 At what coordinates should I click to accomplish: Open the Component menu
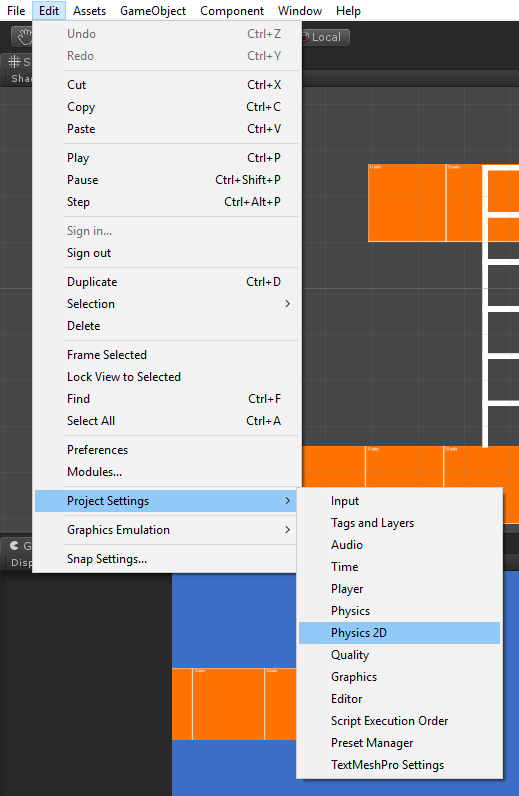(x=232, y=11)
